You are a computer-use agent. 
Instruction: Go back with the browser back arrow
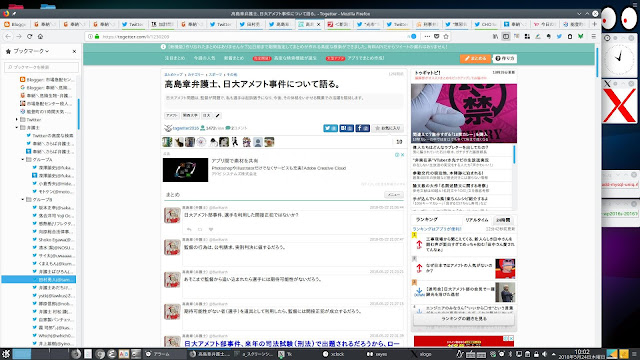pos(8,36)
